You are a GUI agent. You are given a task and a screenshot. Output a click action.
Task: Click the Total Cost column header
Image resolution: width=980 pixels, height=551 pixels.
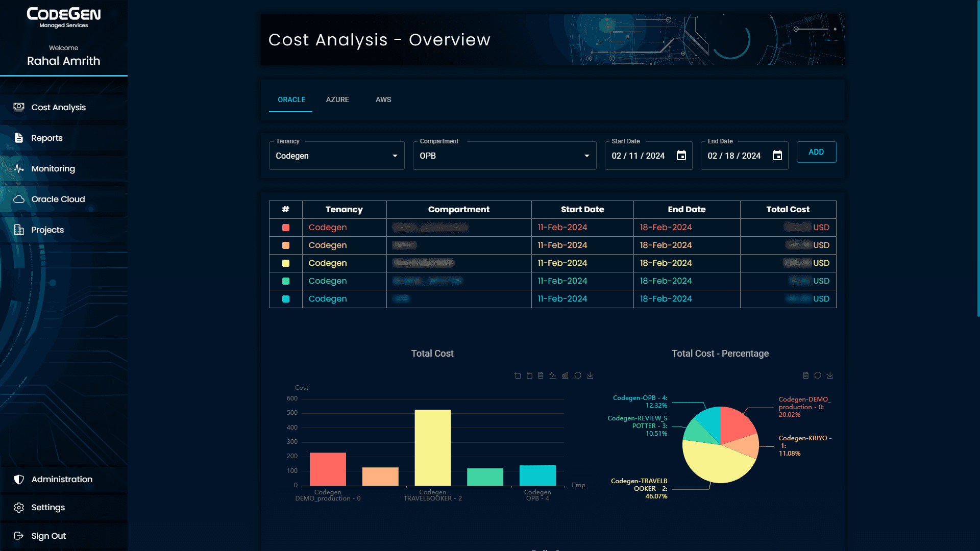[788, 210]
